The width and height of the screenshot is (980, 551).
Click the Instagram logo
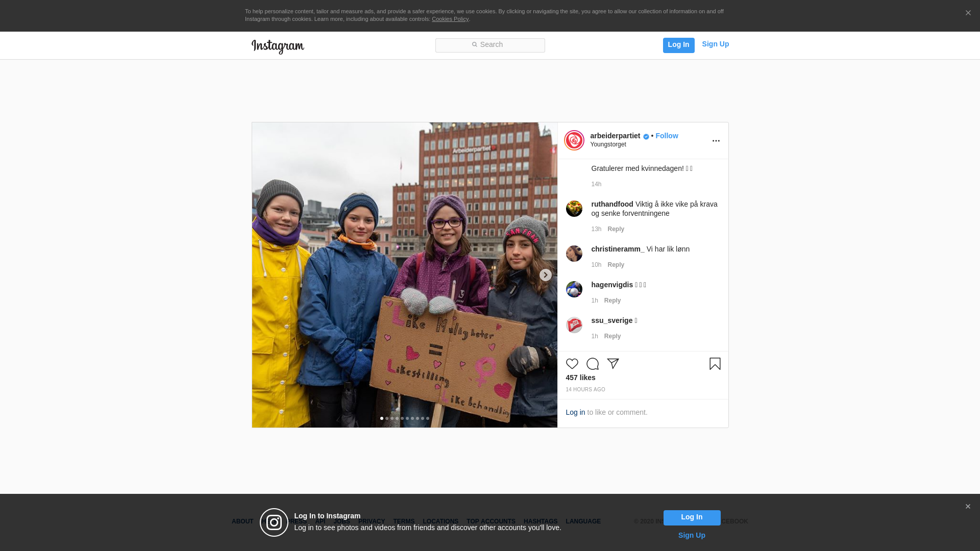point(278,46)
